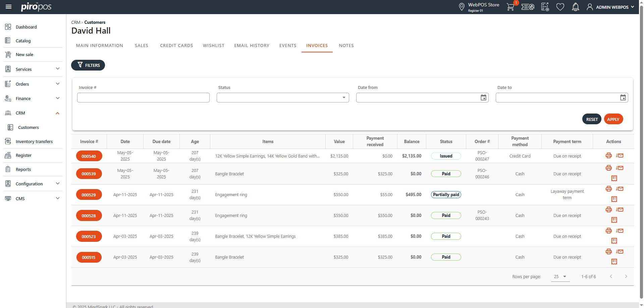Click the Apply filter button
This screenshot has width=644, height=308.
[613, 119]
